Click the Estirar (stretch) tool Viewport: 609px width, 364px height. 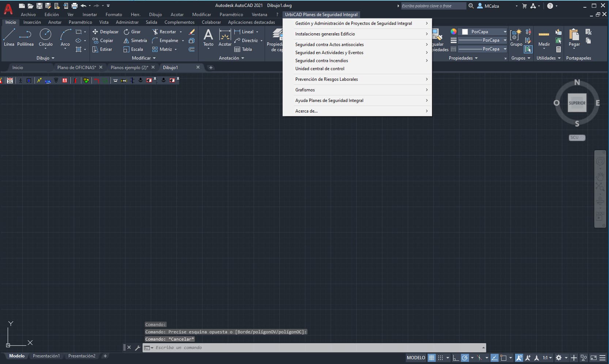pyautogui.click(x=102, y=49)
